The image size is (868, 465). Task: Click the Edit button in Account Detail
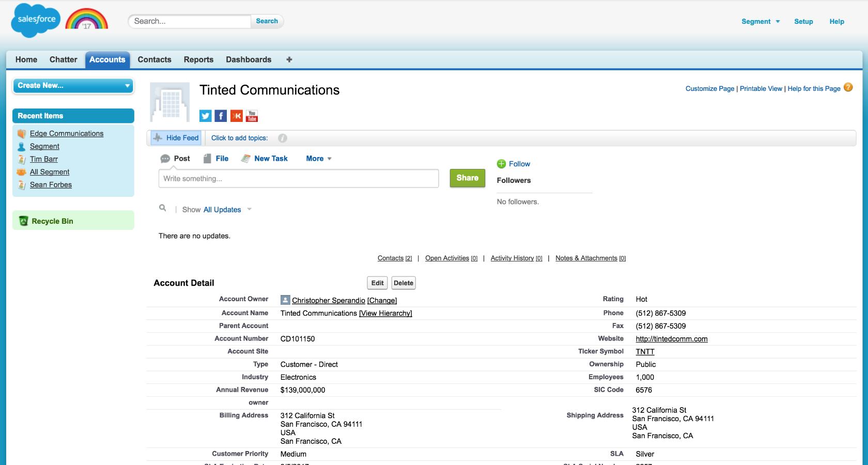click(378, 283)
